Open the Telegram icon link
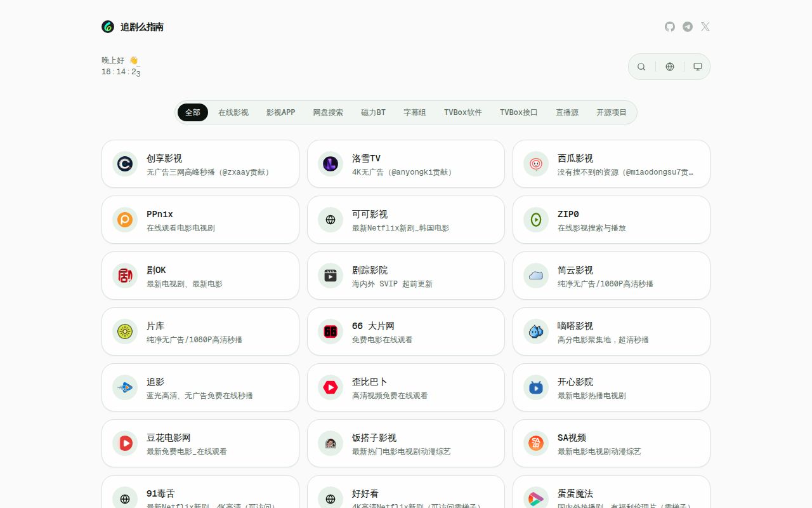812x508 pixels. [x=688, y=27]
